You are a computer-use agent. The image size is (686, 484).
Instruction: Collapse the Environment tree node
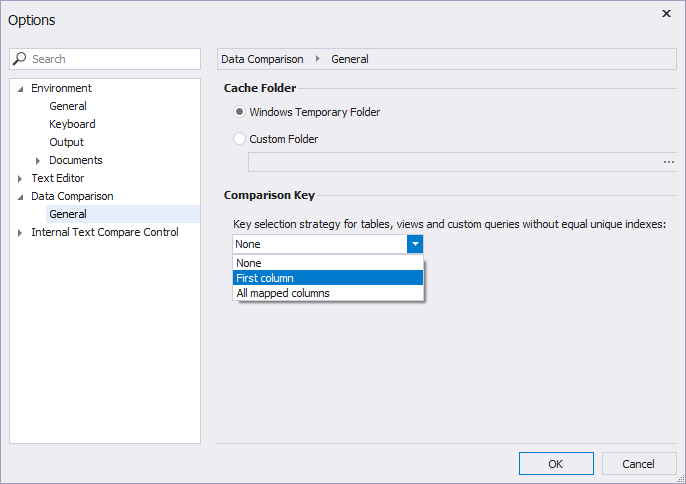[x=20, y=89]
